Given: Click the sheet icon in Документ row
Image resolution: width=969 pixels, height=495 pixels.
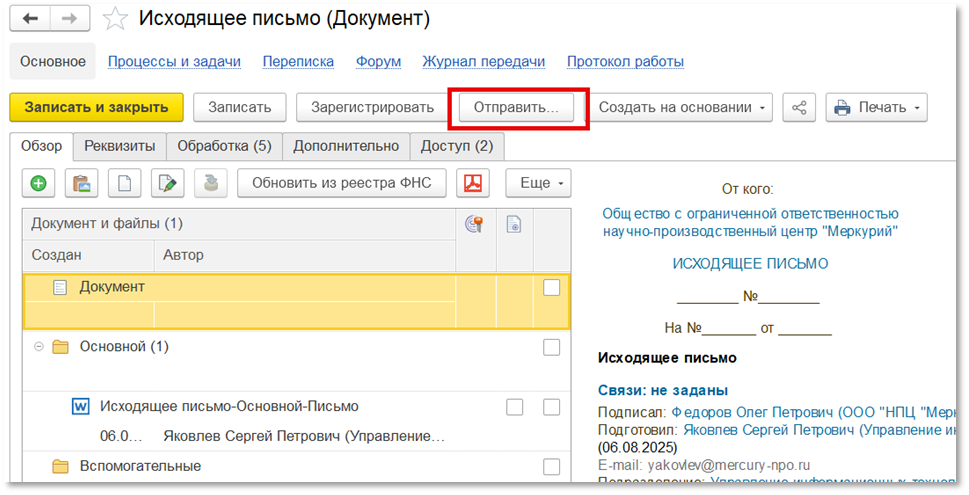Looking at the screenshot, I should coord(60,287).
